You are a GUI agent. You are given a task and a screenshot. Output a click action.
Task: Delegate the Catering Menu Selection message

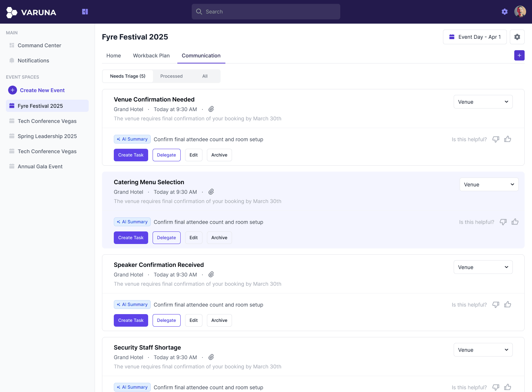pyautogui.click(x=166, y=238)
